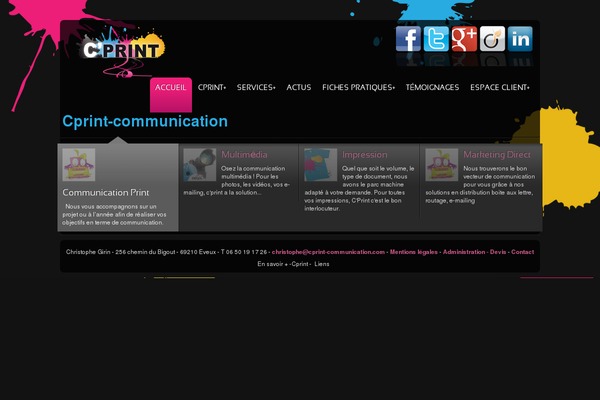Expand the Services menu
600x400 pixels.
tap(256, 88)
